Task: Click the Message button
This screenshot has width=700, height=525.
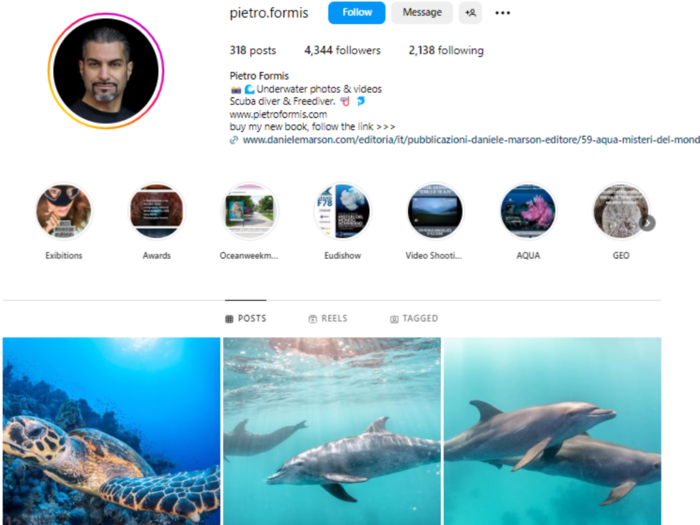Action: point(422,12)
